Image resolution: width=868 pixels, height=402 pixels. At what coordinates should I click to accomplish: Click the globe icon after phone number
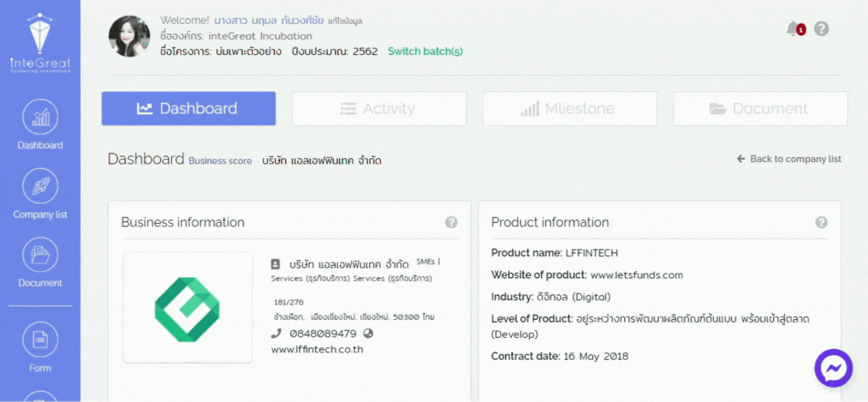pos(368,333)
